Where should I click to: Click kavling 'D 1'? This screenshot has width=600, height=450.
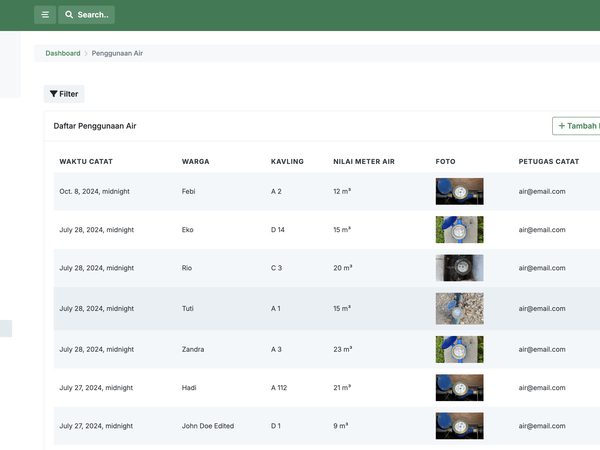pyautogui.click(x=276, y=426)
